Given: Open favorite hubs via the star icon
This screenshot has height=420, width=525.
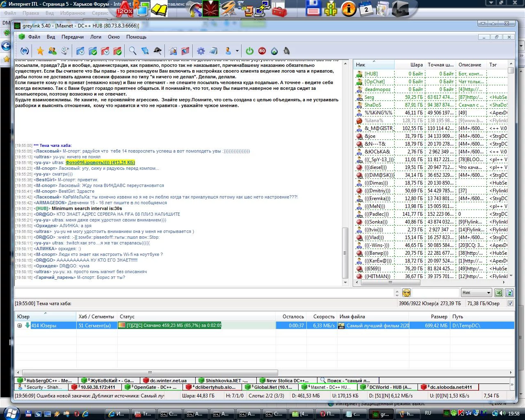Looking at the screenshot, I should (40, 51).
